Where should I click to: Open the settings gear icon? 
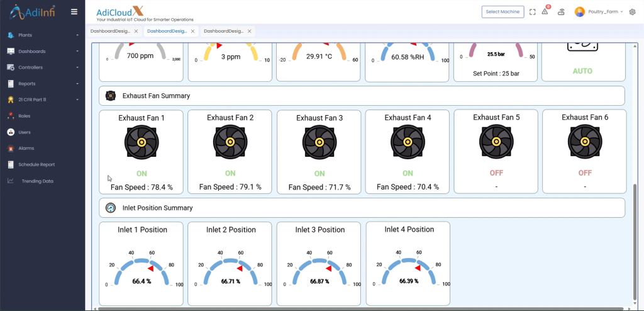click(633, 12)
